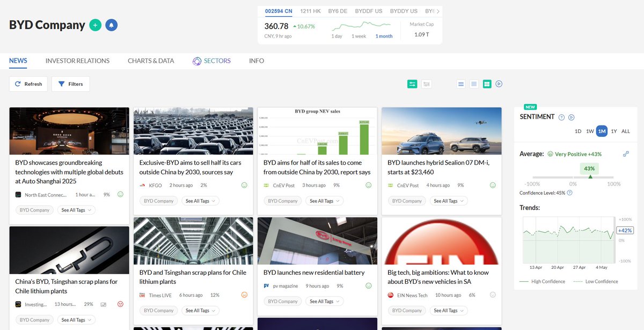Select the 1Y sentiment timeframe
This screenshot has width=644, height=330.
pos(613,131)
